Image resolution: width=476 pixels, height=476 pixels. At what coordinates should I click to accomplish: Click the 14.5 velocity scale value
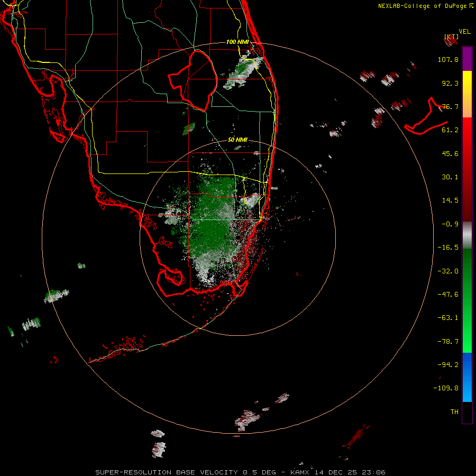click(x=450, y=200)
